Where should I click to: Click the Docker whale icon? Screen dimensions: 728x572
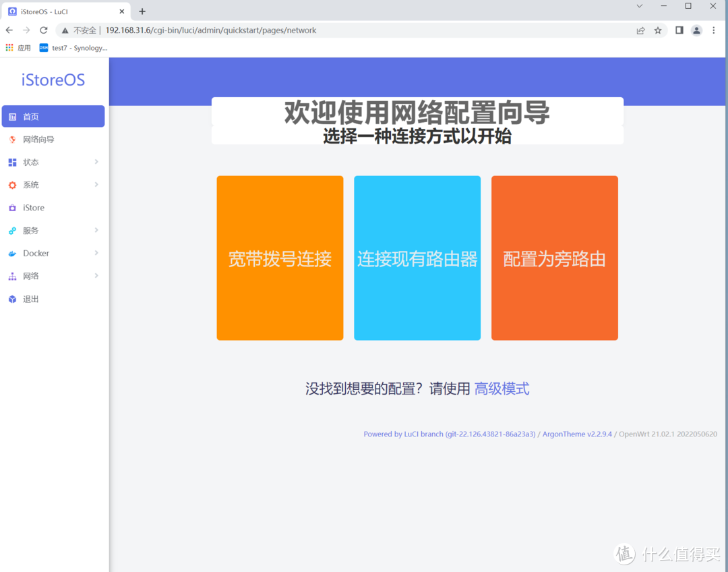(12, 254)
